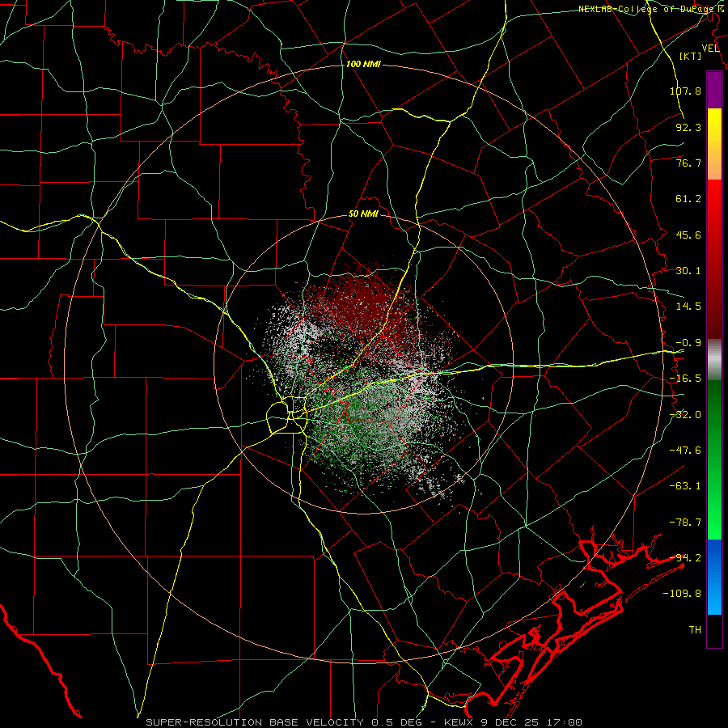Click the -47.6 velocity scale value
Viewport: 728px width, 728px height.
pyautogui.click(x=685, y=451)
